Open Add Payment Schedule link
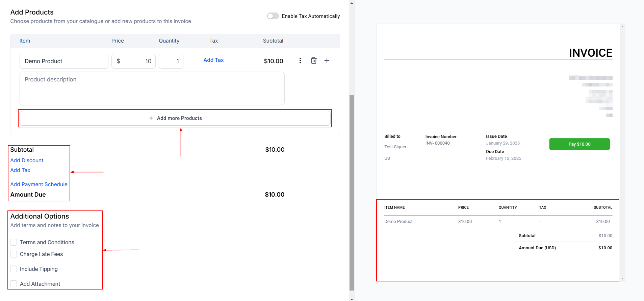 click(39, 184)
